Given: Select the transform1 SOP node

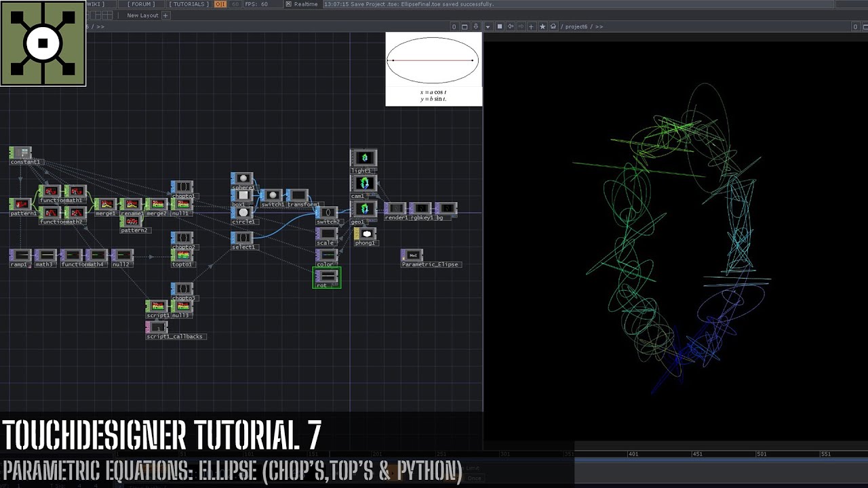Looking at the screenshot, I should 297,195.
